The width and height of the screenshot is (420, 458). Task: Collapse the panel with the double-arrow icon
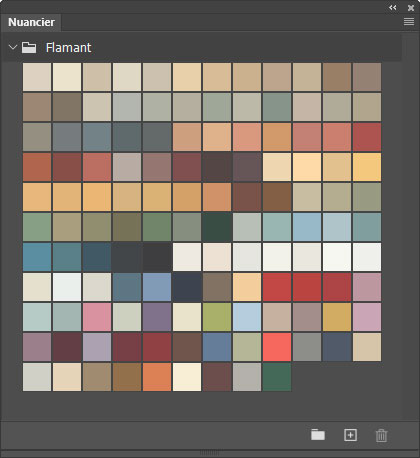pyautogui.click(x=393, y=7)
